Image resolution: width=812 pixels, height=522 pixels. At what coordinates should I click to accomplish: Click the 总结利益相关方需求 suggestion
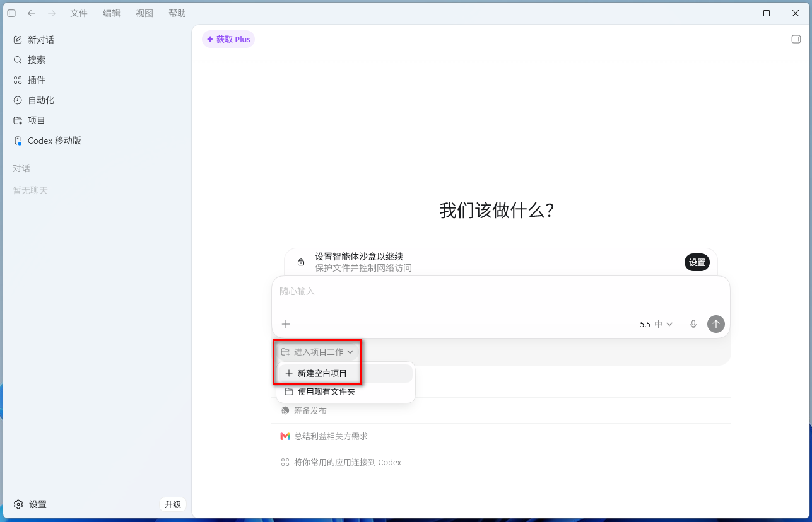pos(501,436)
